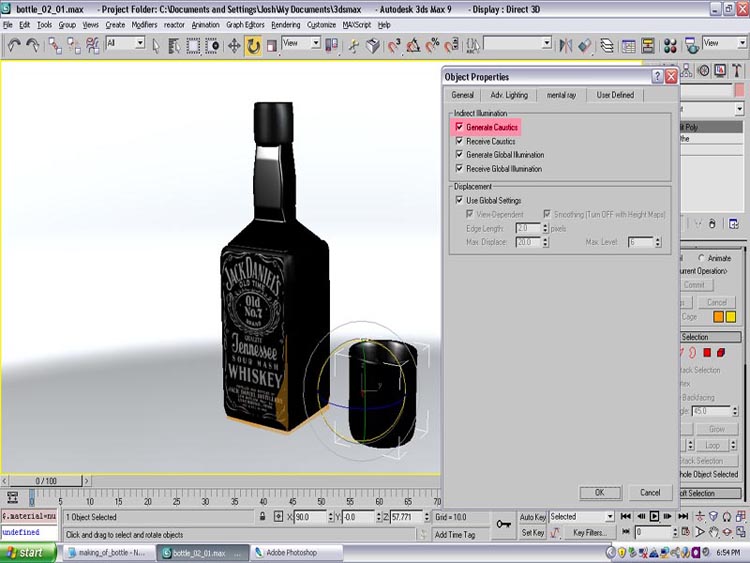Click the active Rotate tool icon
The height and width of the screenshot is (563, 750).
click(x=253, y=45)
